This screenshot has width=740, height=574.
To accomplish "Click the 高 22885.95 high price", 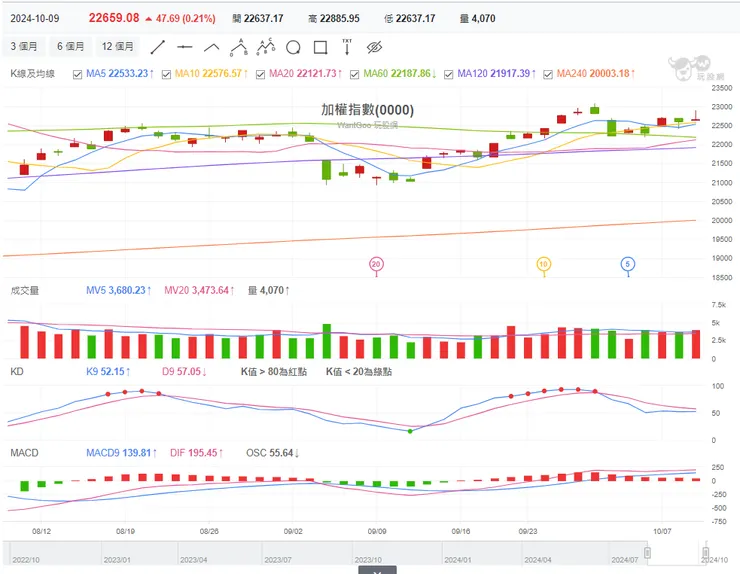I will click(334, 18).
